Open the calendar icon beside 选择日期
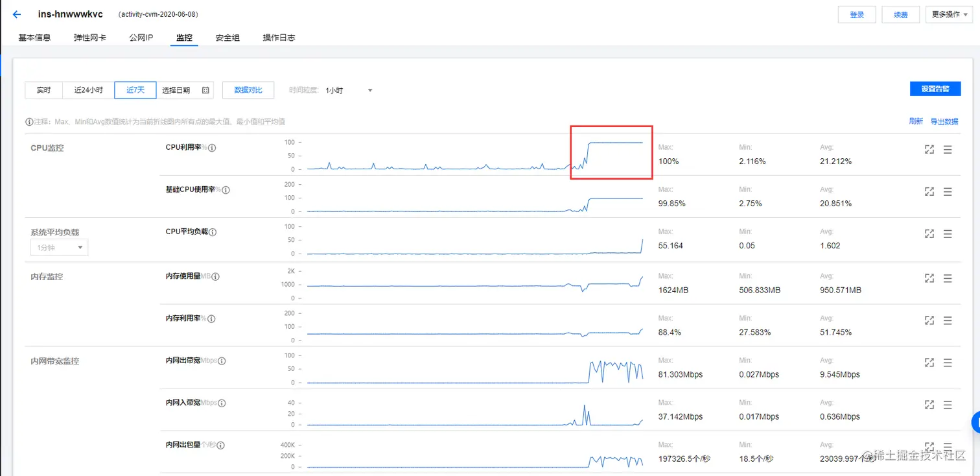980x476 pixels. [x=205, y=89]
